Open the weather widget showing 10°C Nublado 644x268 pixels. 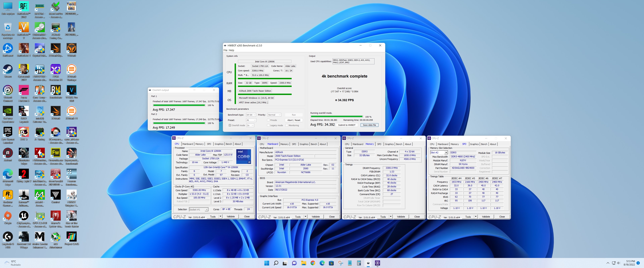(x=13, y=263)
